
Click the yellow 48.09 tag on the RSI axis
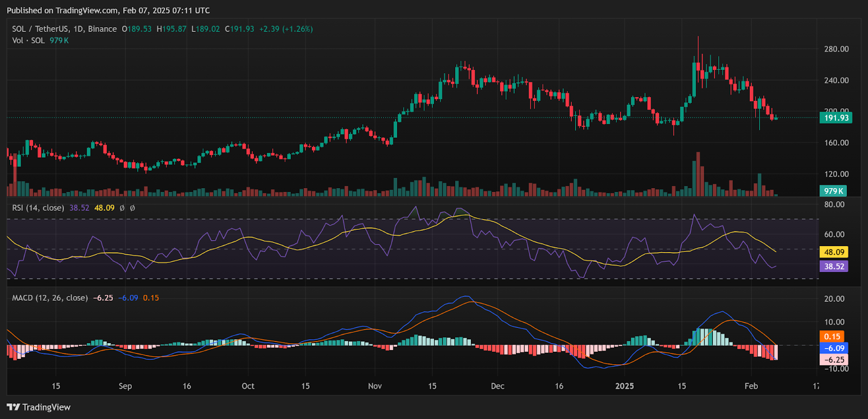pos(834,252)
